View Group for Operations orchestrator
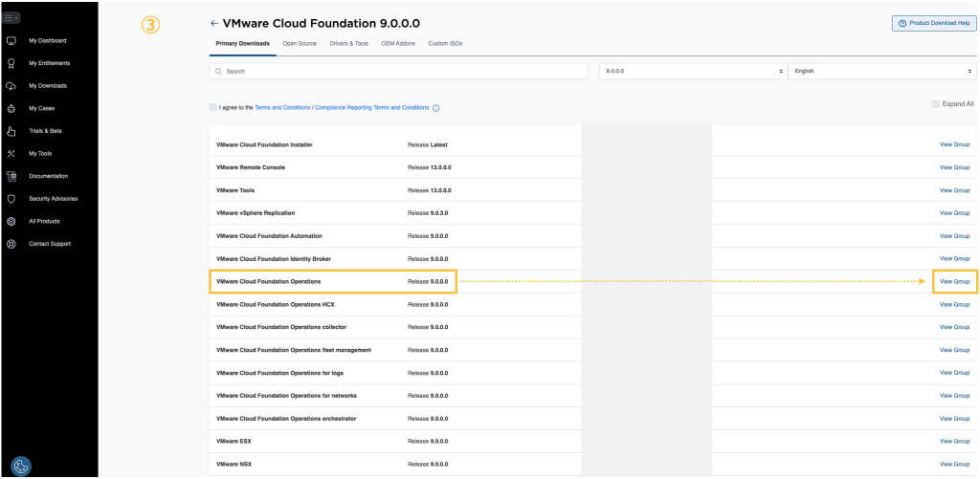 (954, 419)
